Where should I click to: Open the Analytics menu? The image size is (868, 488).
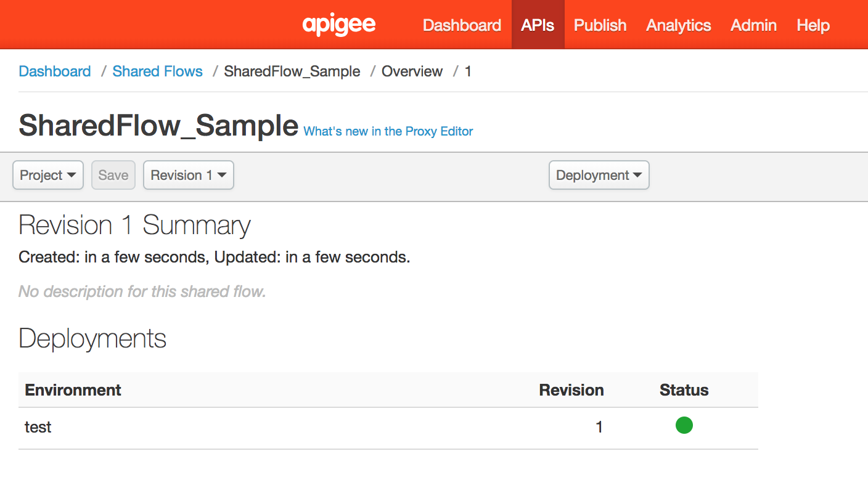pyautogui.click(x=678, y=25)
